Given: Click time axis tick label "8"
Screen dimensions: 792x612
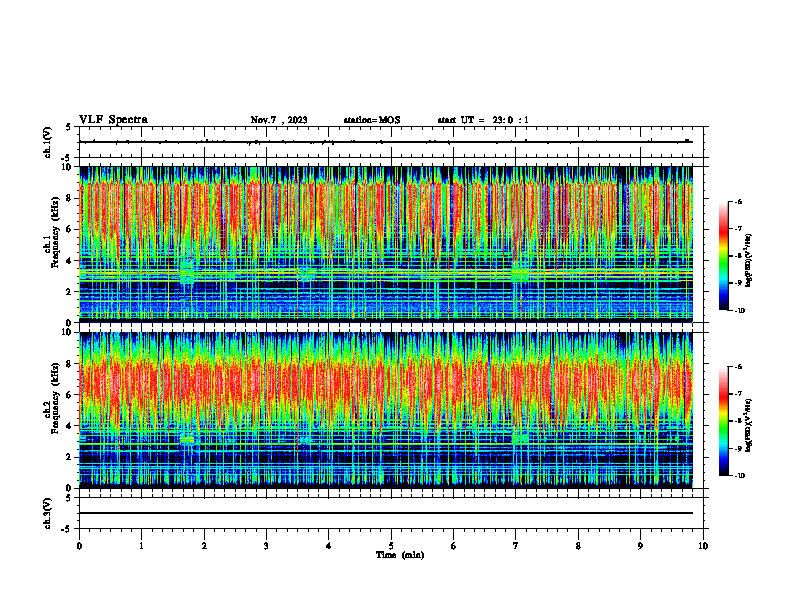Looking at the screenshot, I should point(578,546).
